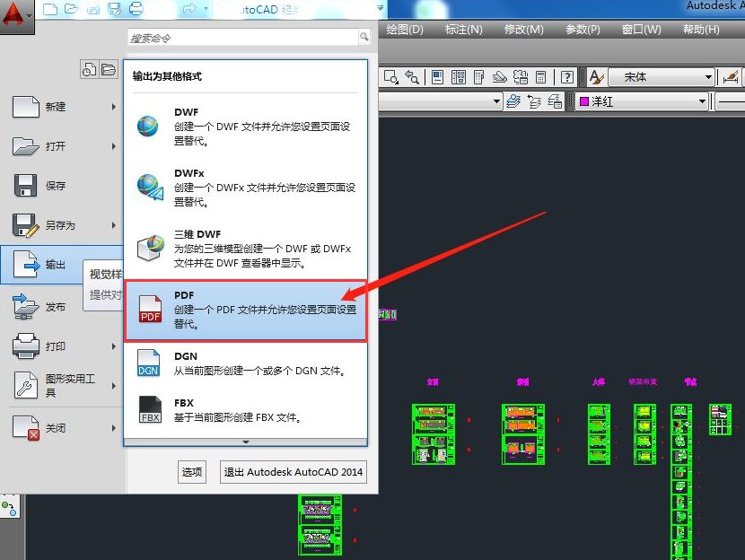Expand more export formats arrow at list bottom

(x=246, y=442)
